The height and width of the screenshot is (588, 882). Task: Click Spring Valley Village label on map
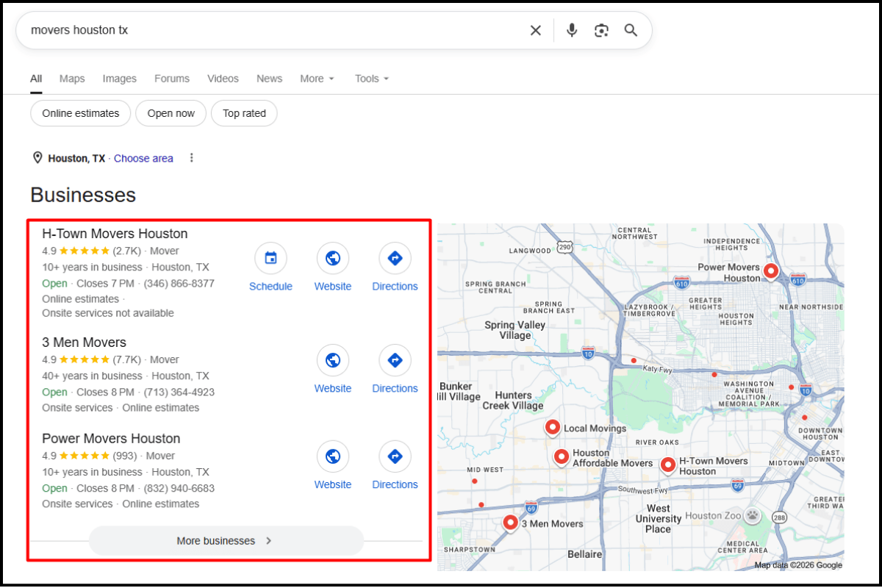click(515, 330)
